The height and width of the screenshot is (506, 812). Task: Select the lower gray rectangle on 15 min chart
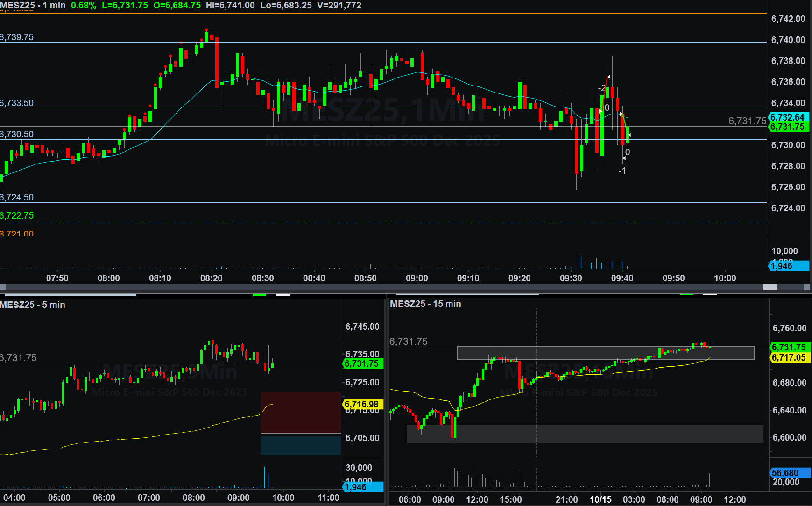585,434
